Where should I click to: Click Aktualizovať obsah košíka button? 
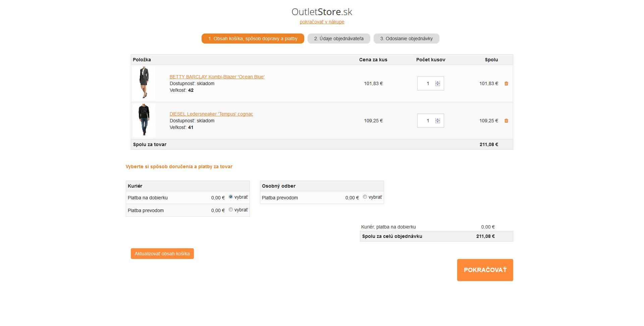pos(162,254)
